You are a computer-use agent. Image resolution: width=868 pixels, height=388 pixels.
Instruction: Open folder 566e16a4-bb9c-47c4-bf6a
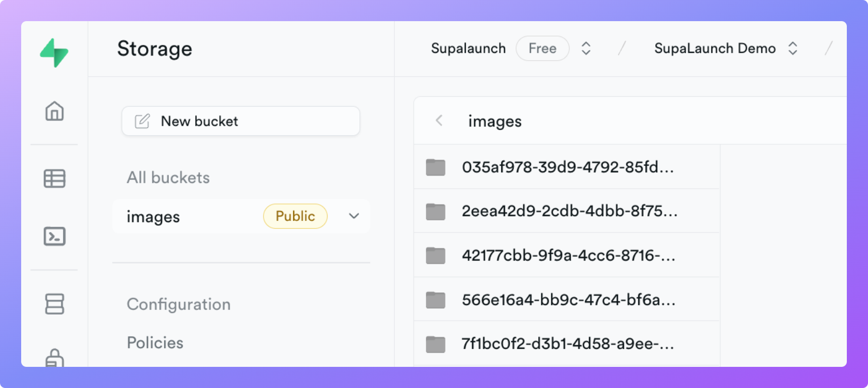tap(568, 300)
